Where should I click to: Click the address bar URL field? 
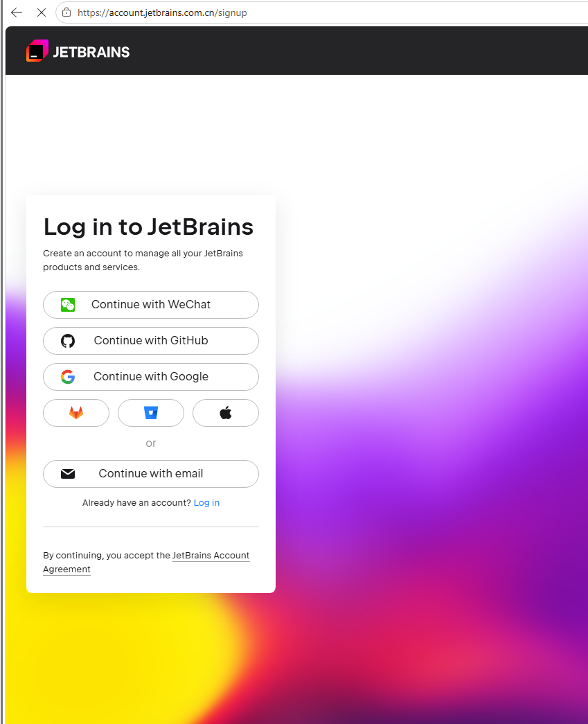click(323, 12)
